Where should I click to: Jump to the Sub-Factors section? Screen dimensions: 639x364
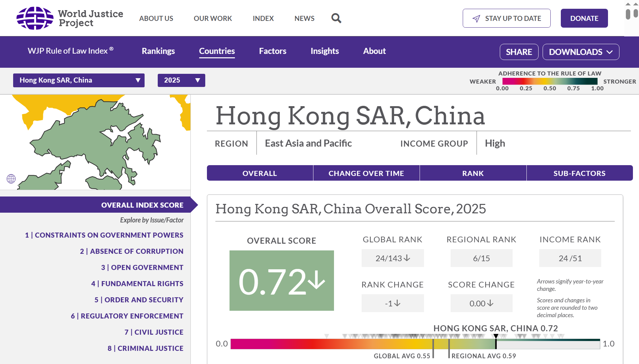coord(579,173)
